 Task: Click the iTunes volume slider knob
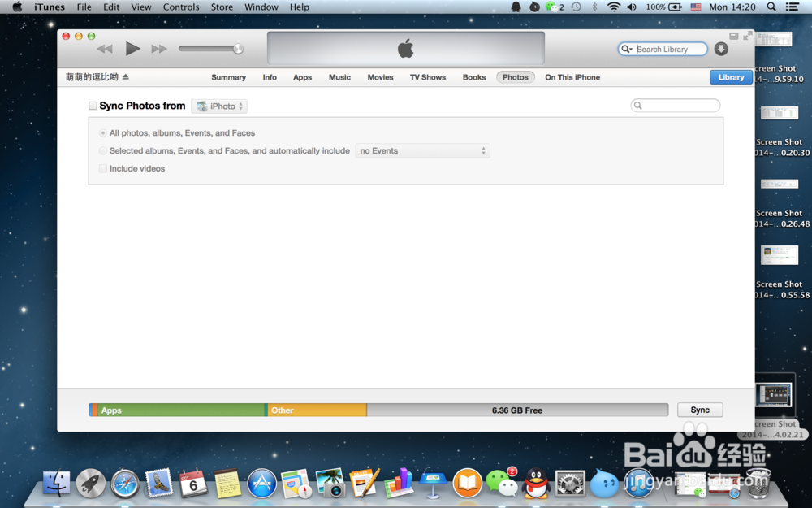click(x=238, y=49)
